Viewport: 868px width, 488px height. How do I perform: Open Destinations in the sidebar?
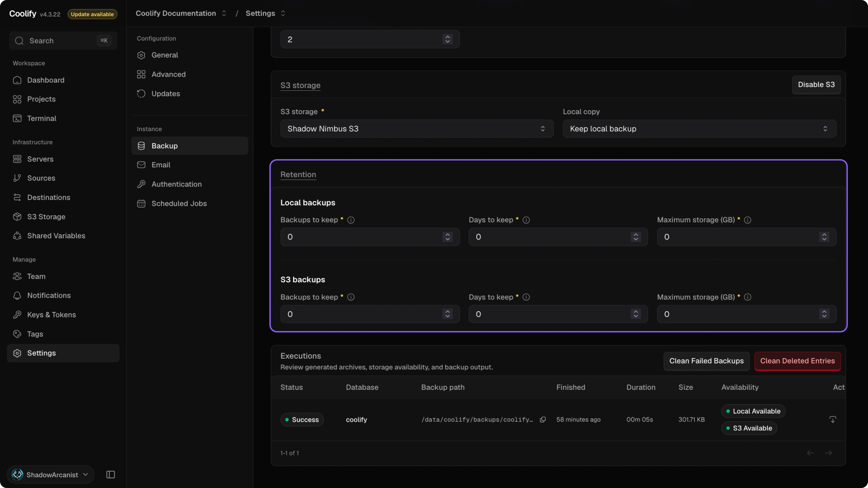[x=63, y=197]
